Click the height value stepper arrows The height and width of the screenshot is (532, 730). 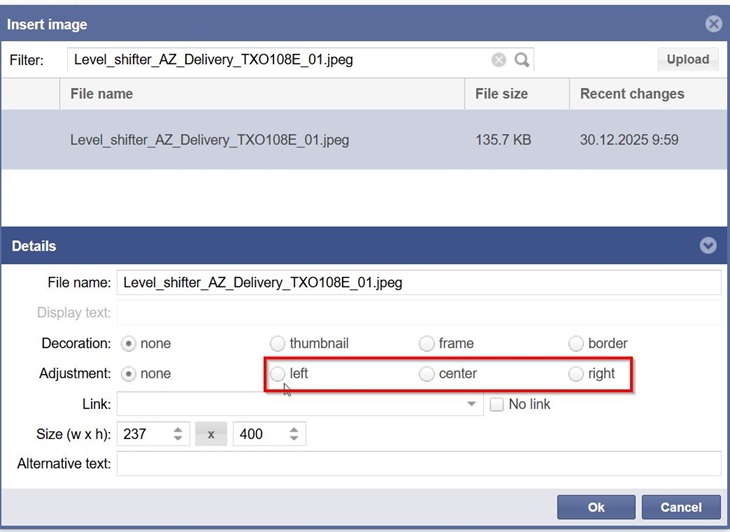pos(294,434)
